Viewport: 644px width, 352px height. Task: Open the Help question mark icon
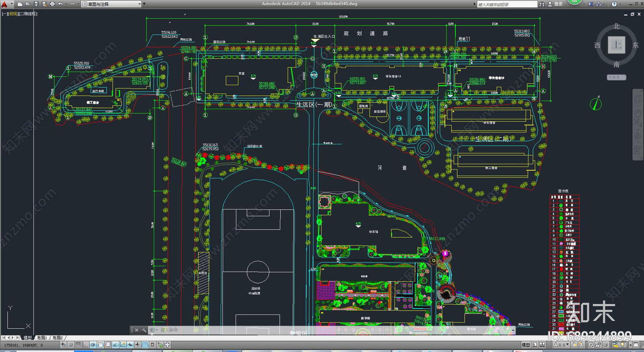[614, 4]
